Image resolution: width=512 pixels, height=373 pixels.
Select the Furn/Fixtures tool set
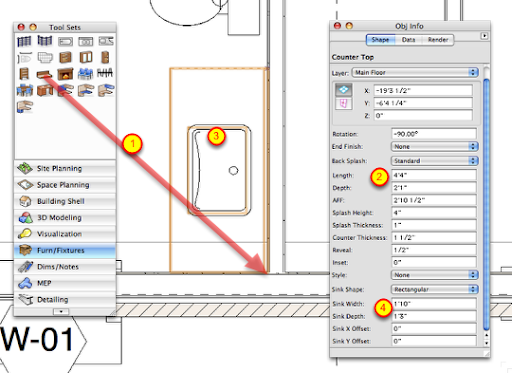click(65, 250)
